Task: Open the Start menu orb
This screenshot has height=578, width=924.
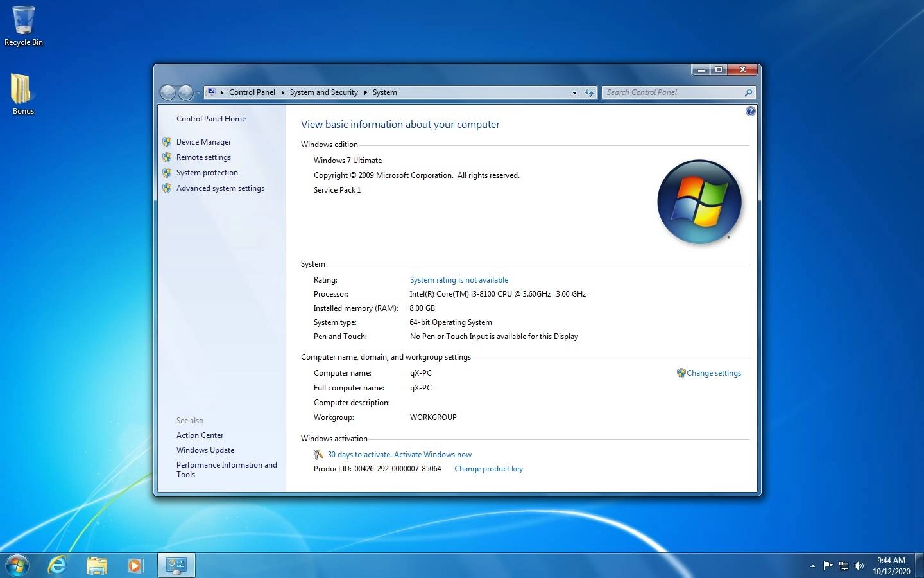Action: [17, 565]
